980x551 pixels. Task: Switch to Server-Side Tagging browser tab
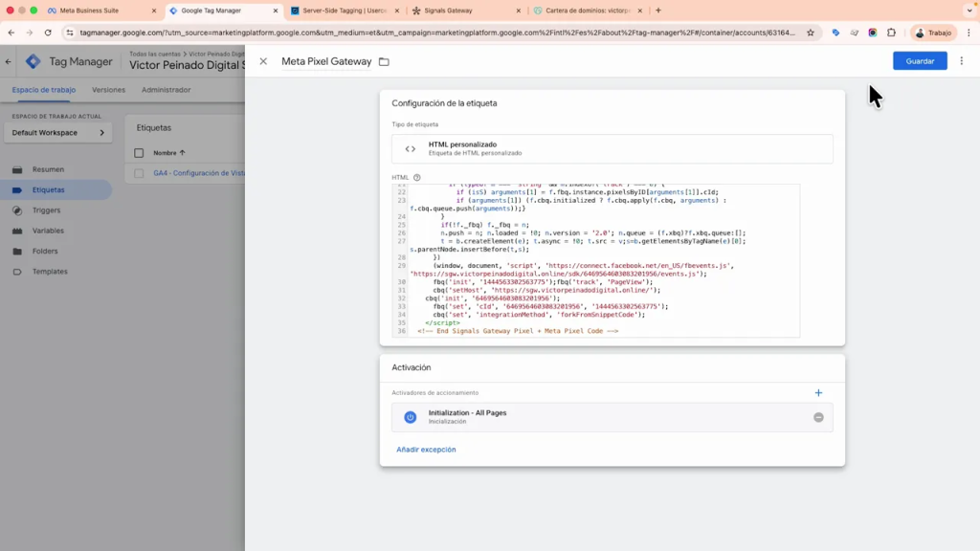[345, 11]
